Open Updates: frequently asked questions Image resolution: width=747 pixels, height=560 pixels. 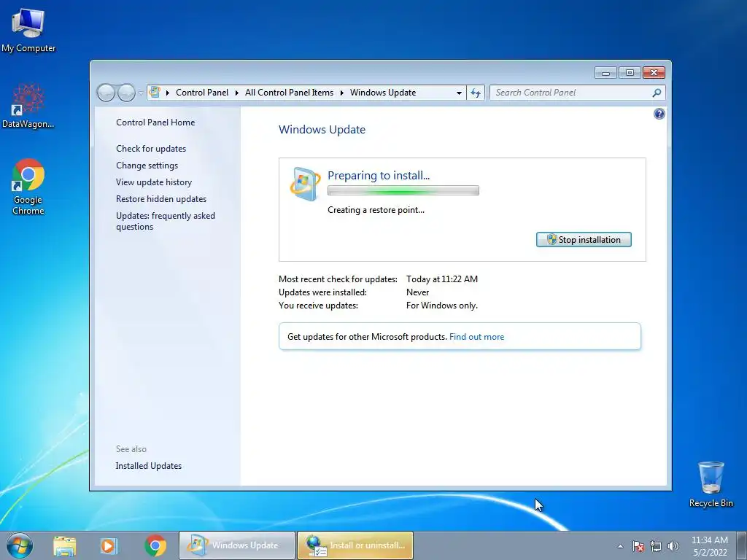[x=166, y=221]
